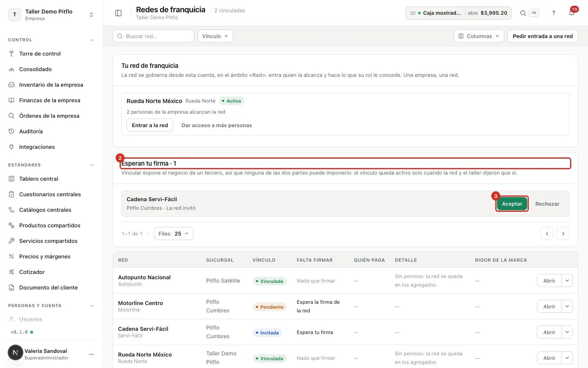Focus the Buscar red search field
This screenshot has width=588, height=368.
(154, 36)
